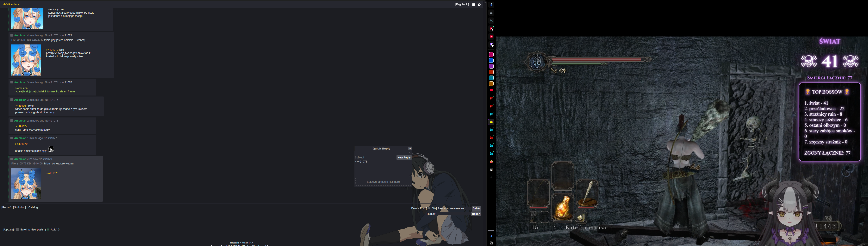
Task: Click the Reason input field
Action: coord(453,214)
